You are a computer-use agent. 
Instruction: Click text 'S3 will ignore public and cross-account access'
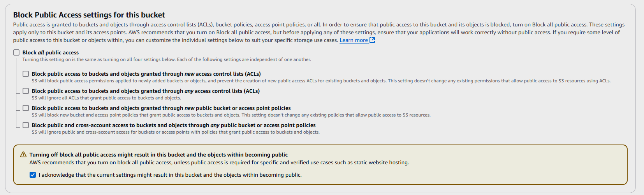pos(176,132)
